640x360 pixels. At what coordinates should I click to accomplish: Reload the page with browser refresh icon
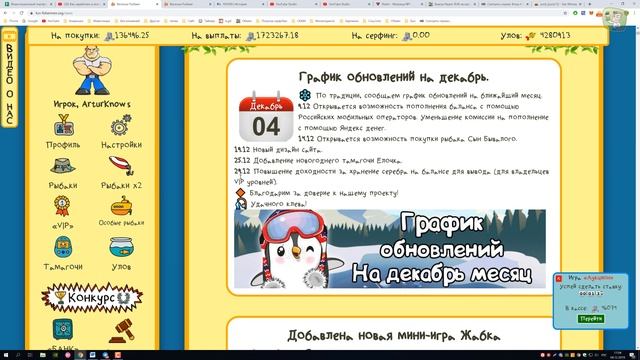coord(22,13)
